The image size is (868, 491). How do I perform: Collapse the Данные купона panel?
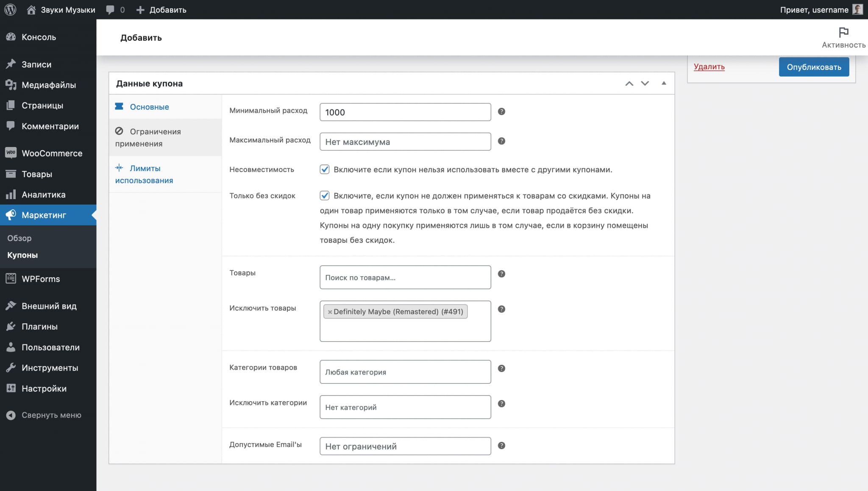[664, 83]
